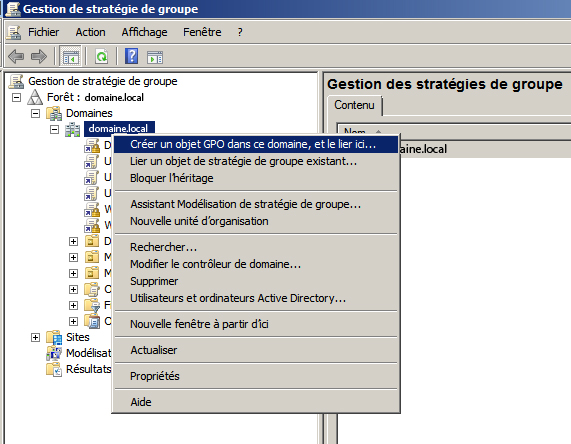Screen dimensions: 571x444
Task: Open the blue Help question mark icon
Action: [x=131, y=56]
